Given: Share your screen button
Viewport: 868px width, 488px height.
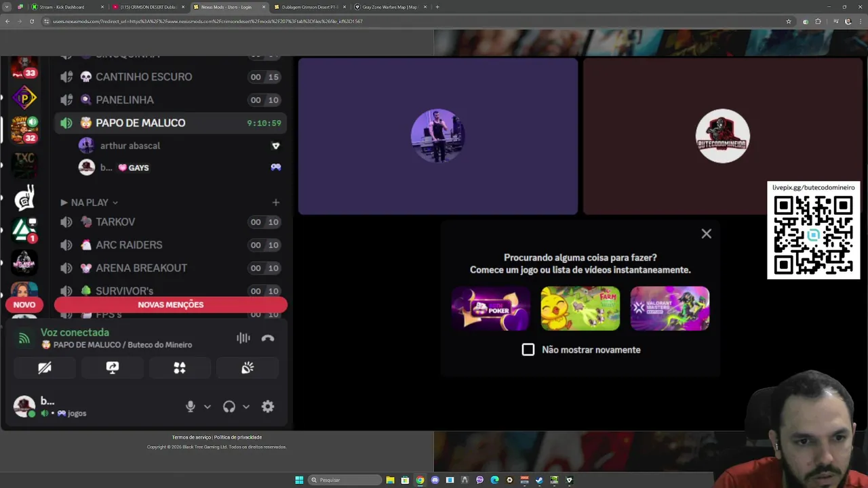Looking at the screenshot, I should tap(112, 367).
